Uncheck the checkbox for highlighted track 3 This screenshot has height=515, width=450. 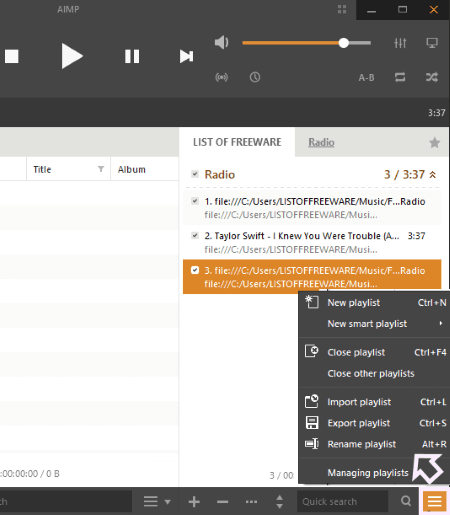[x=195, y=270]
